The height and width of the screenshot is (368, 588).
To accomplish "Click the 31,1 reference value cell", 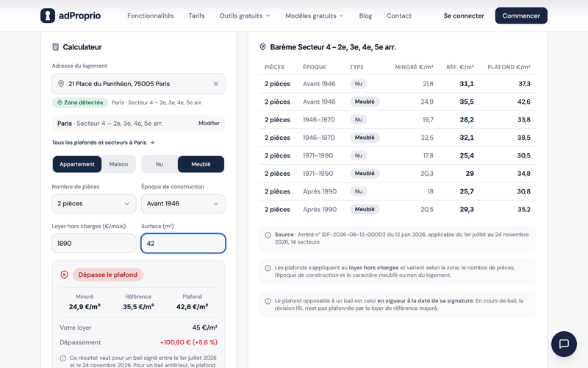I will [x=467, y=84].
